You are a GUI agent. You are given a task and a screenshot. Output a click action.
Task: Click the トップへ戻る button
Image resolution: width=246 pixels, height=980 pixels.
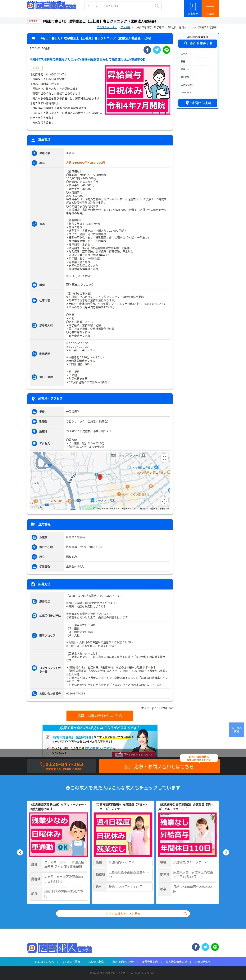click(x=236, y=730)
